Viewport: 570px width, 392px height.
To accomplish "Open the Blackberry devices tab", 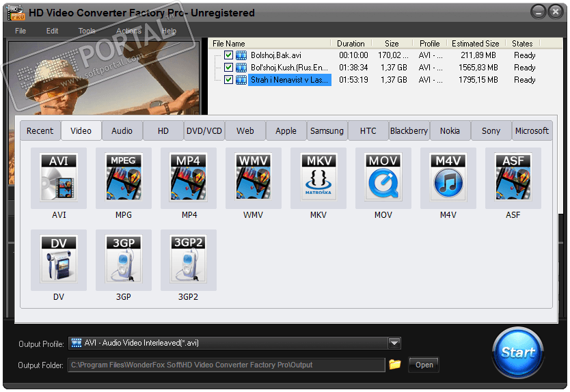I will tap(409, 131).
